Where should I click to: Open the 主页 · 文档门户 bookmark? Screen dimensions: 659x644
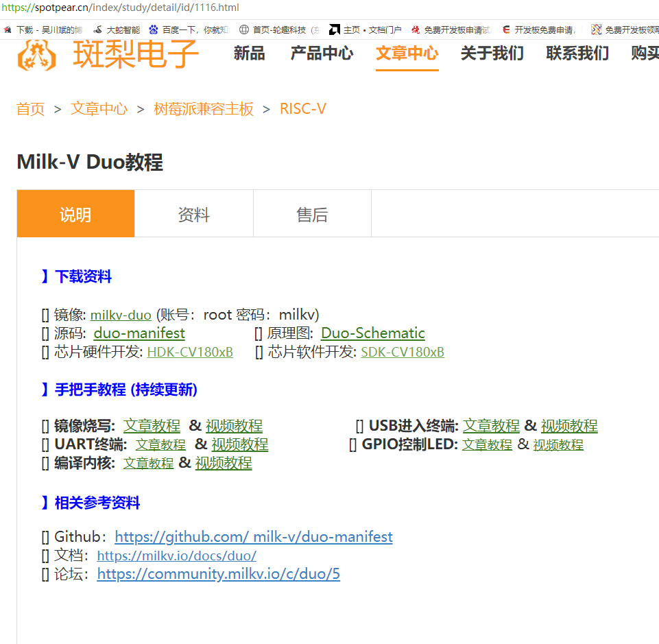365,30
